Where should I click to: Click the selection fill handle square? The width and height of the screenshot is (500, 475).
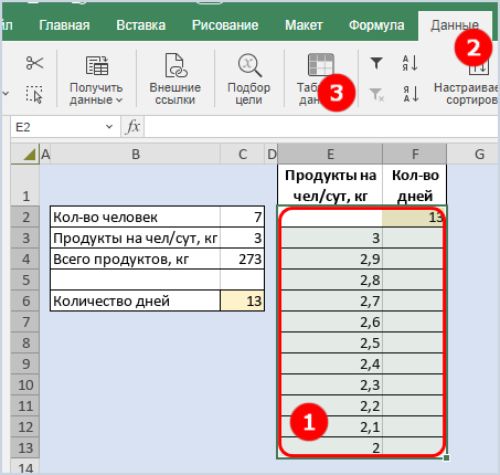pos(446,458)
